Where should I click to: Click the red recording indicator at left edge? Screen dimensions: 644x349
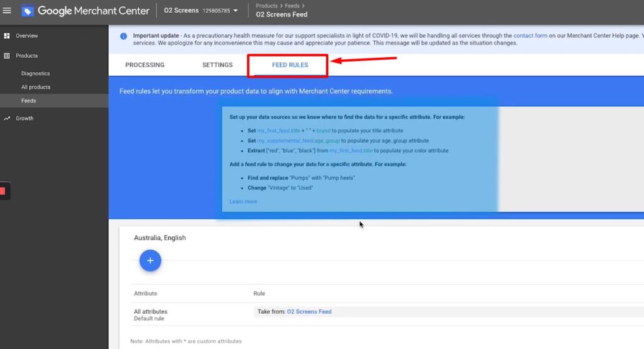point(3,191)
